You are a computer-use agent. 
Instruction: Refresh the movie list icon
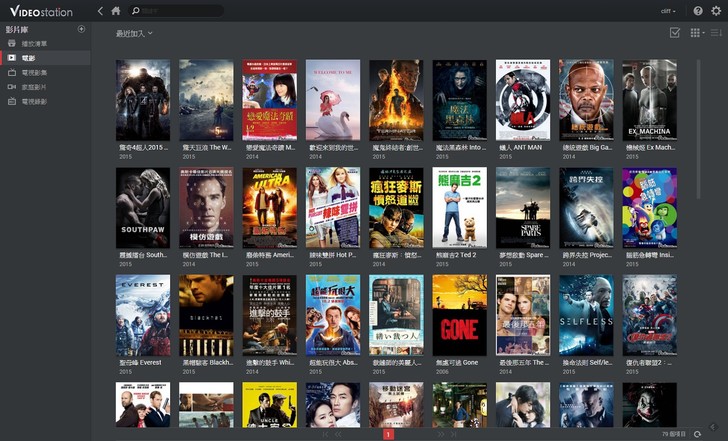[697, 434]
